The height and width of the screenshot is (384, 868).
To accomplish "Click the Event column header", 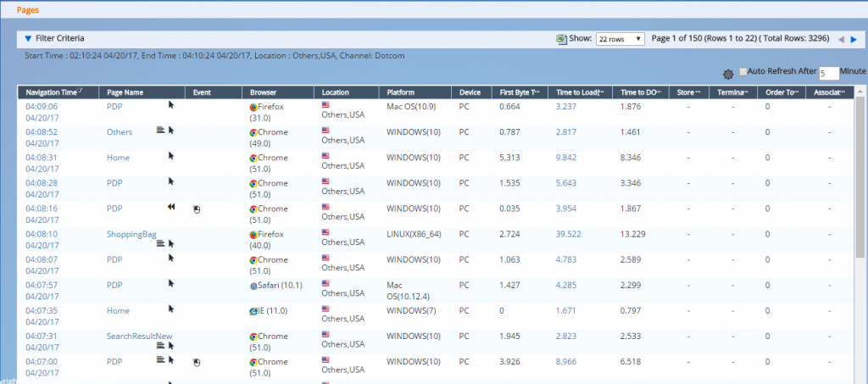I will (202, 92).
